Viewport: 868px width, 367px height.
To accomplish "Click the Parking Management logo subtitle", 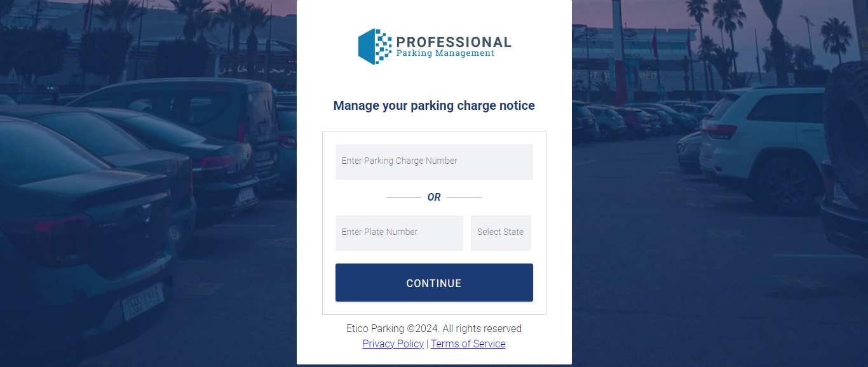I will 445,53.
